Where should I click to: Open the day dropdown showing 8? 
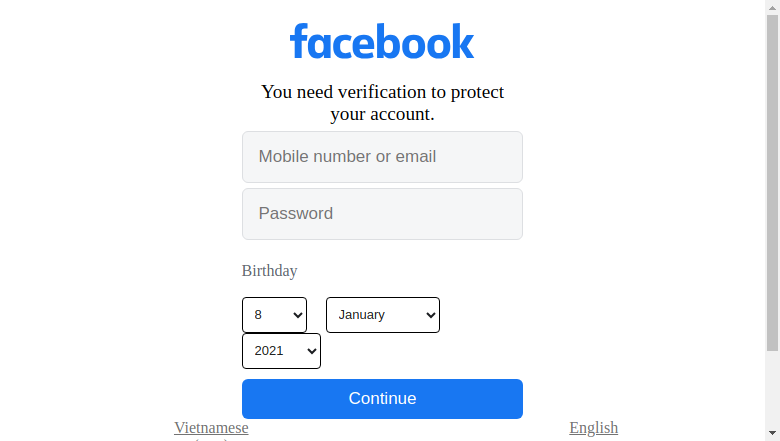pyautogui.click(x=274, y=315)
